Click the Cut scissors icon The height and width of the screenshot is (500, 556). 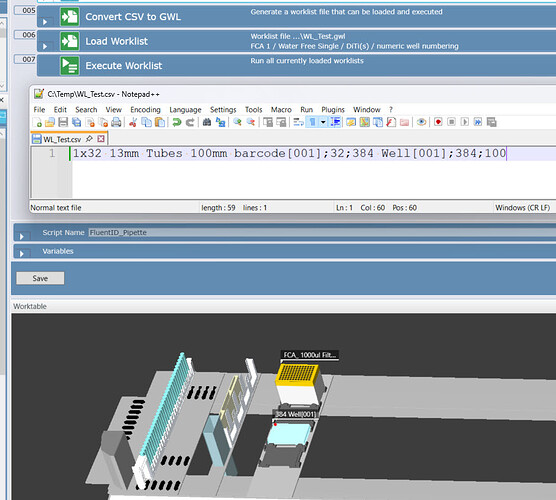(x=133, y=122)
